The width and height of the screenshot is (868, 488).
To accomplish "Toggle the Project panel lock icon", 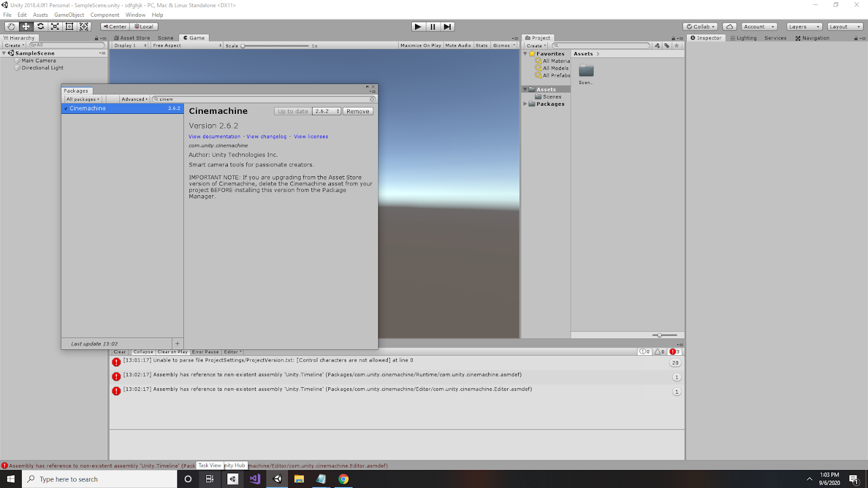I will click(673, 38).
